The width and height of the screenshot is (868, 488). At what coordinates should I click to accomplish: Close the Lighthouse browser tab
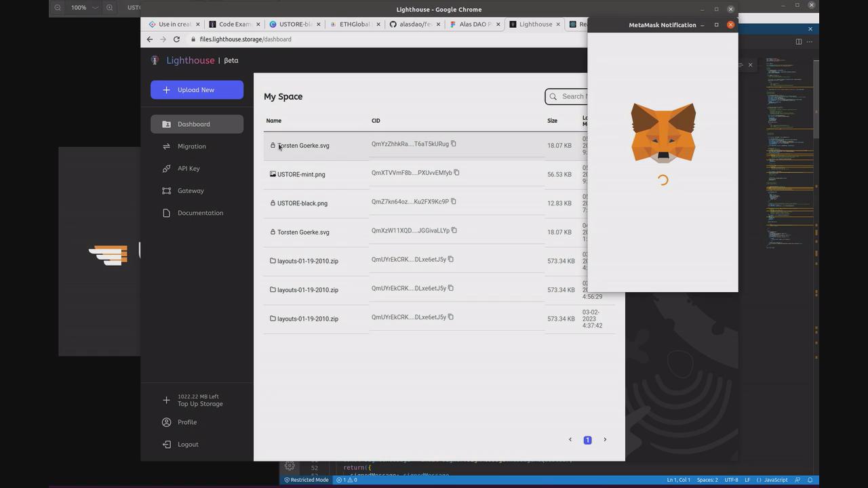click(x=558, y=24)
